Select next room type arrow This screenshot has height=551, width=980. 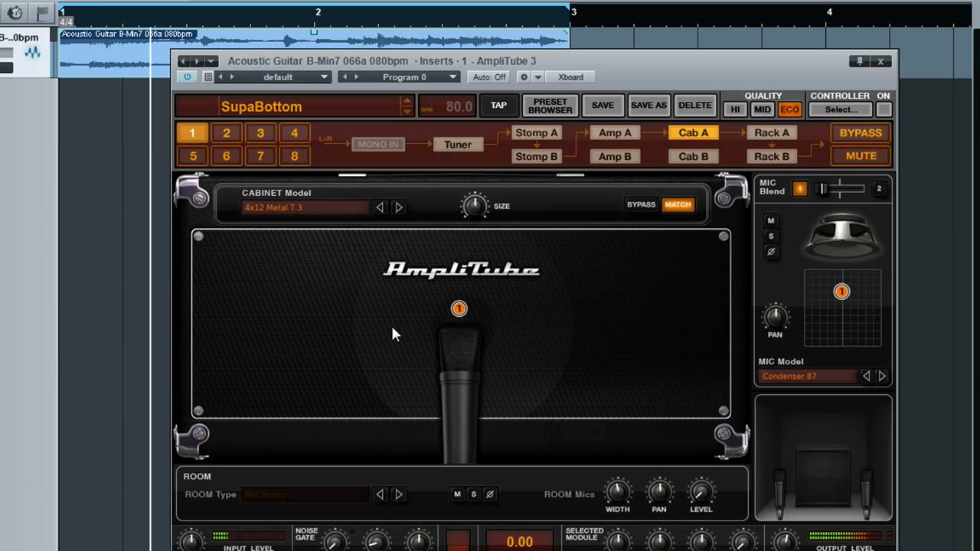(x=398, y=494)
